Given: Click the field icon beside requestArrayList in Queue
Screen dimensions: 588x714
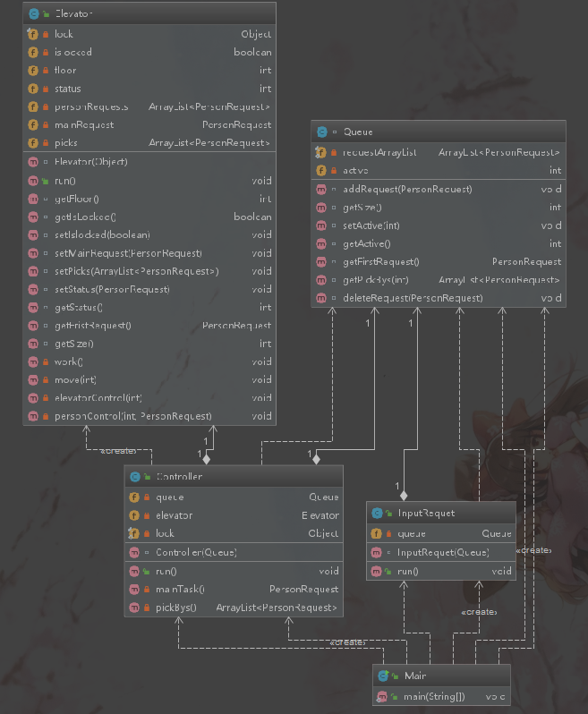Looking at the screenshot, I should (321, 152).
